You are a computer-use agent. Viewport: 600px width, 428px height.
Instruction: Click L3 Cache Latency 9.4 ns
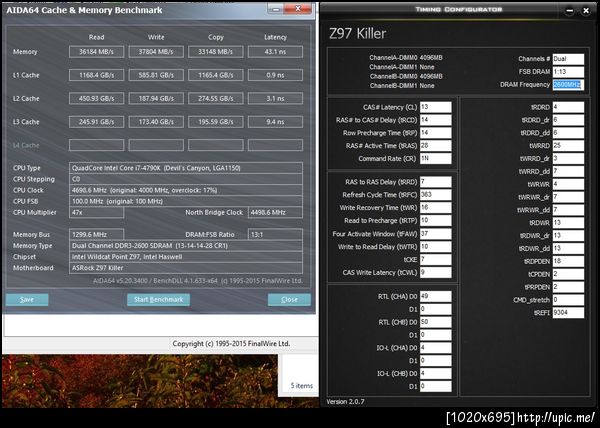(x=275, y=122)
